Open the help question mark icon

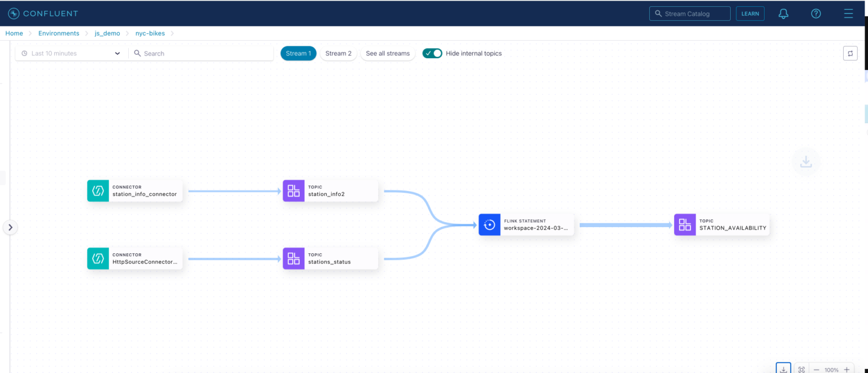(x=816, y=14)
